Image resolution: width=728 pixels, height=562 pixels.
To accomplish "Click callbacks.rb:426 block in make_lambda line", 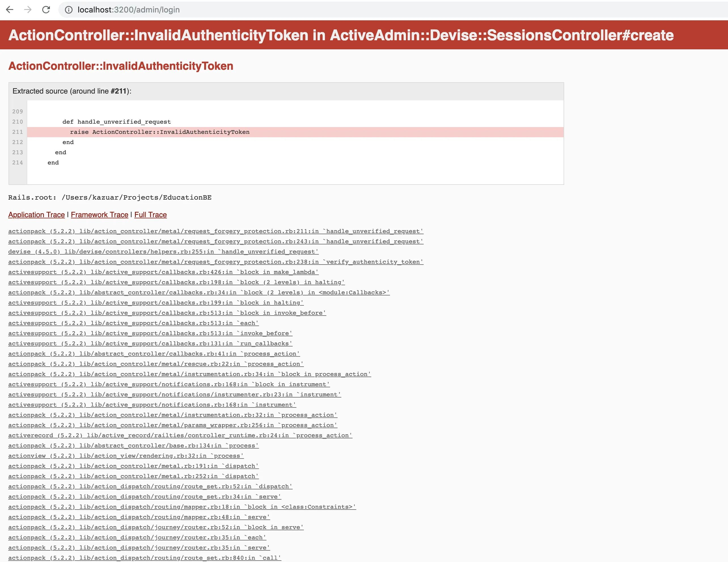I will (x=163, y=272).
